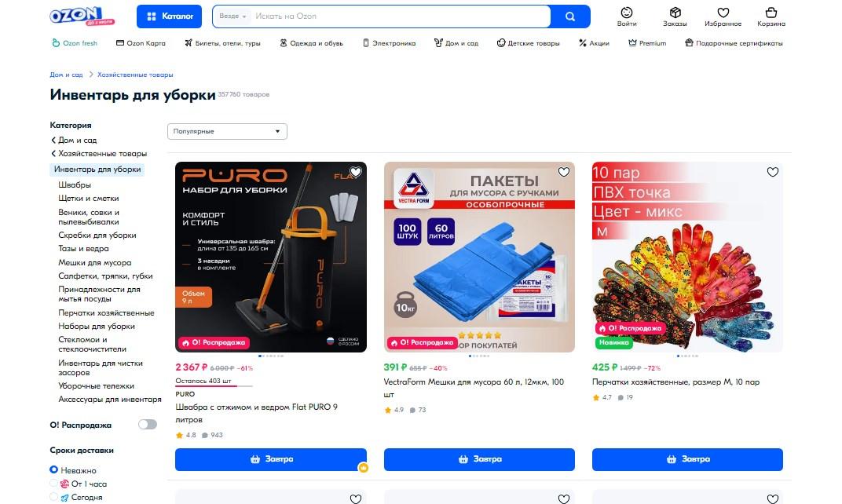Open the Ozon fresh menu item
The image size is (842, 504).
[75, 43]
